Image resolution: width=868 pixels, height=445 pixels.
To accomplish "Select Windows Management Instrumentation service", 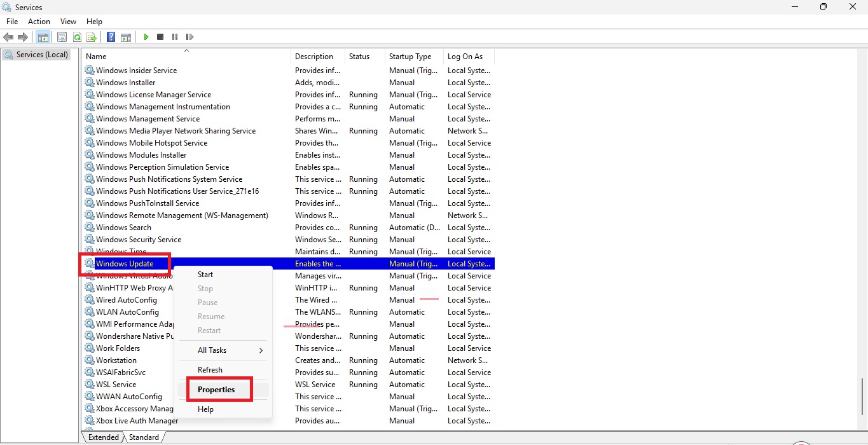I will pyautogui.click(x=289, y=107).
